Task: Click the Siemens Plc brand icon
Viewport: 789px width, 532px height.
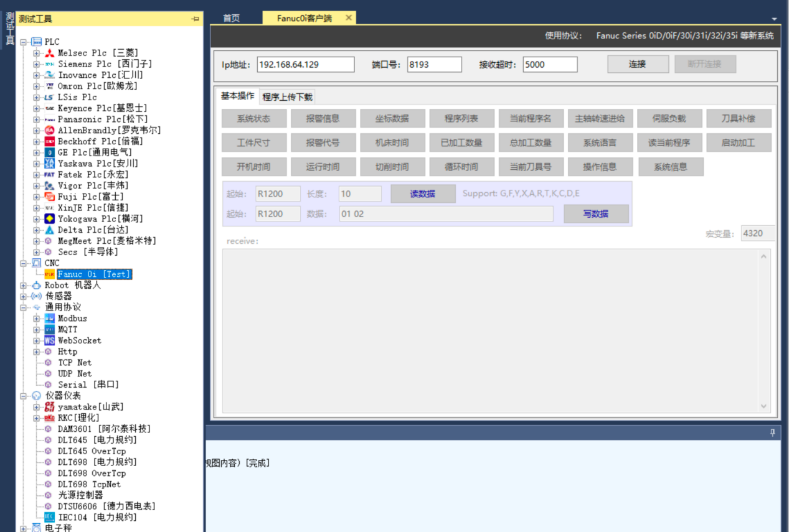Action: 49,64
